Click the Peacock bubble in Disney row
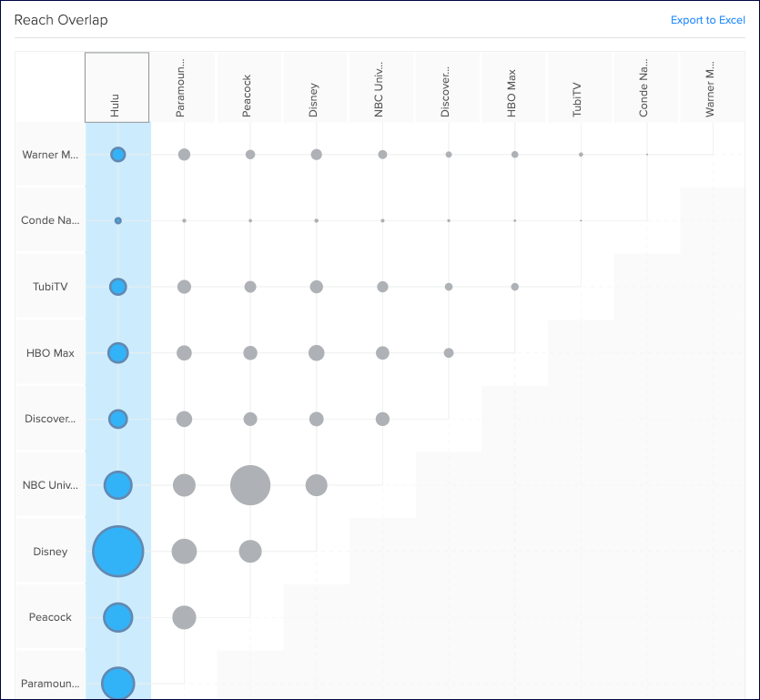 click(x=250, y=552)
